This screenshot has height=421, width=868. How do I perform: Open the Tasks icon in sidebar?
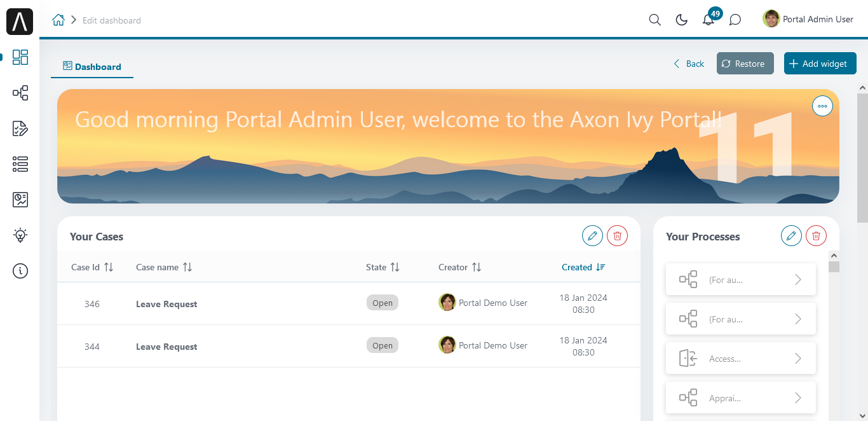click(20, 129)
